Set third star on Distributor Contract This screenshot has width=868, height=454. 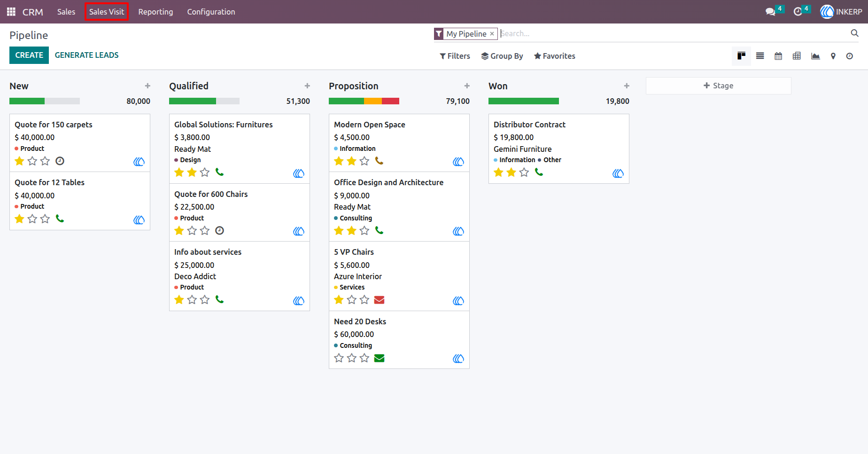click(x=524, y=172)
